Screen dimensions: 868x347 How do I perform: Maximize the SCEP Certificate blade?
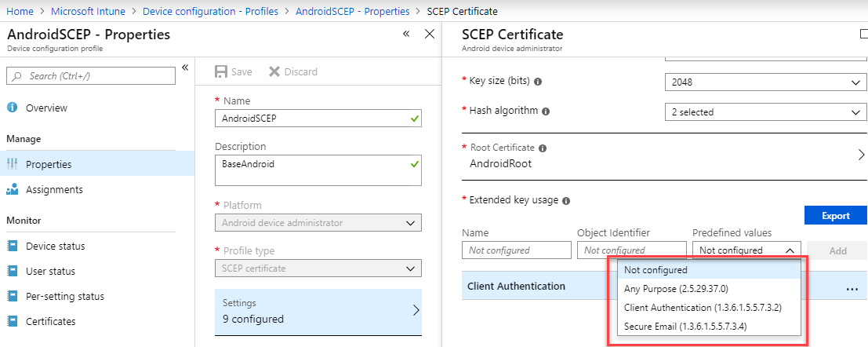coord(863,34)
